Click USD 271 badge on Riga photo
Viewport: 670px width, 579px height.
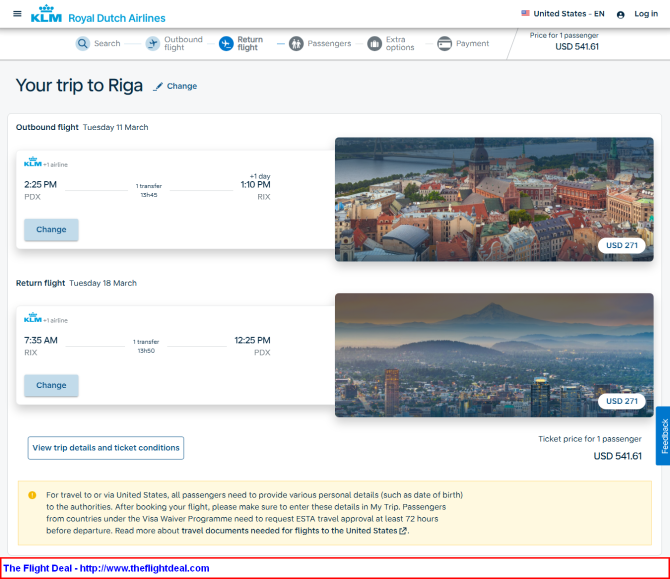click(x=622, y=245)
